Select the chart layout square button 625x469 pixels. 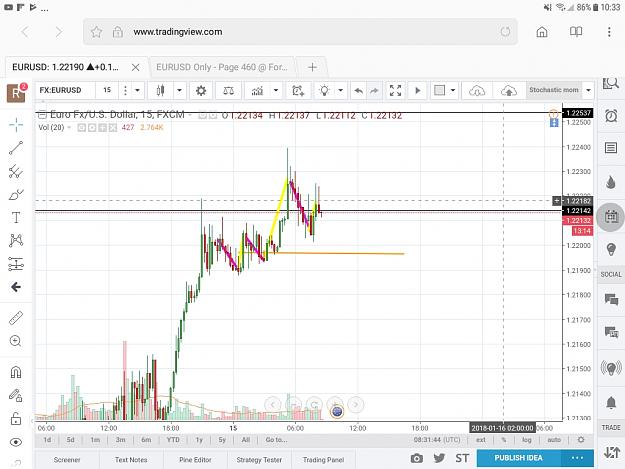(440, 90)
